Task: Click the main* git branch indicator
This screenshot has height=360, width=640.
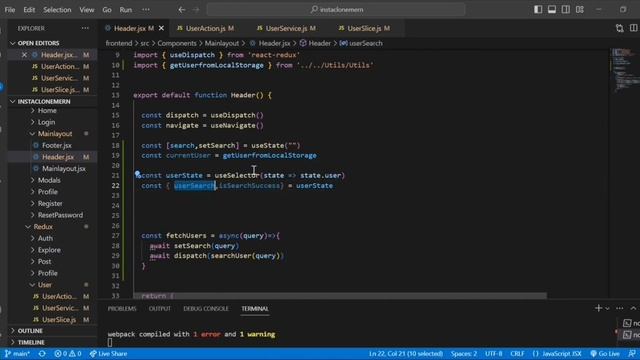Action: (17, 354)
